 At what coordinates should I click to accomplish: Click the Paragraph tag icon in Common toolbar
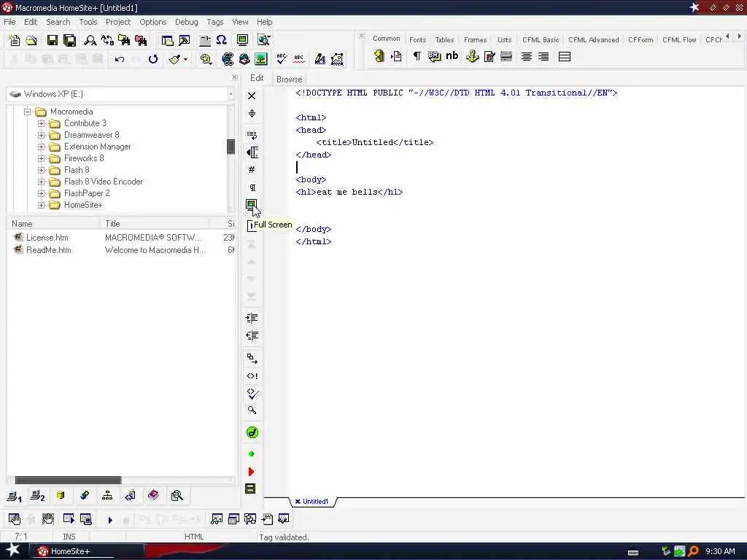[x=417, y=56]
